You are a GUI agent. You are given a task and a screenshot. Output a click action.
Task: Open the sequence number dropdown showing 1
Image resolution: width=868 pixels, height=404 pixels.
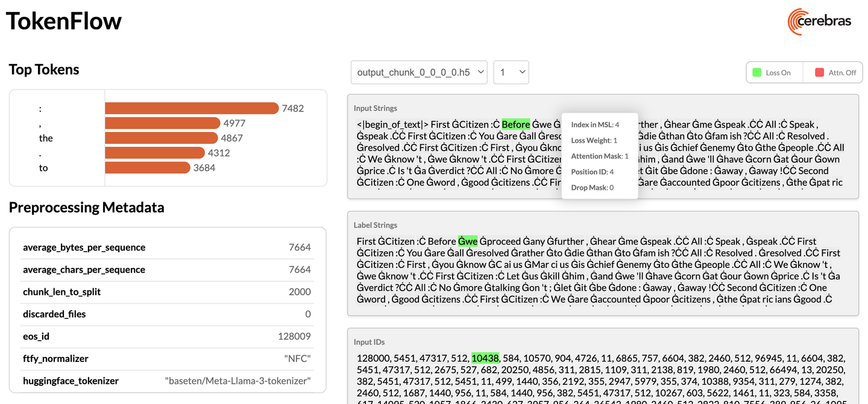(511, 72)
